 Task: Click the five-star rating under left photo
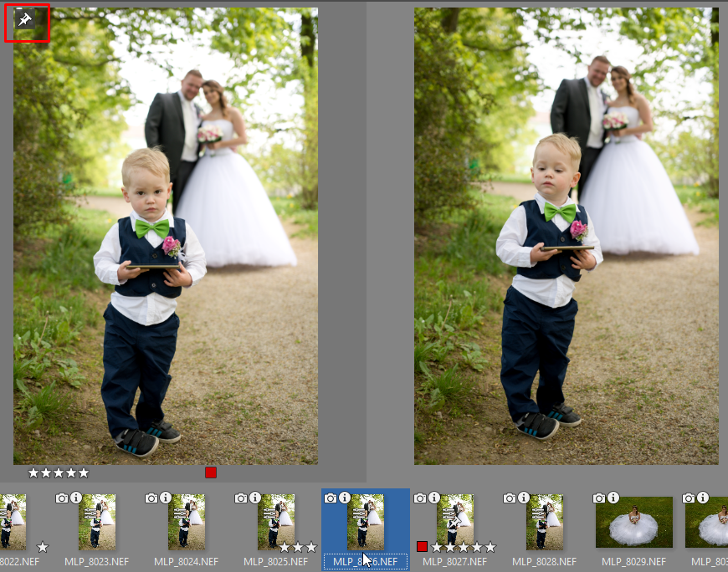coord(59,473)
